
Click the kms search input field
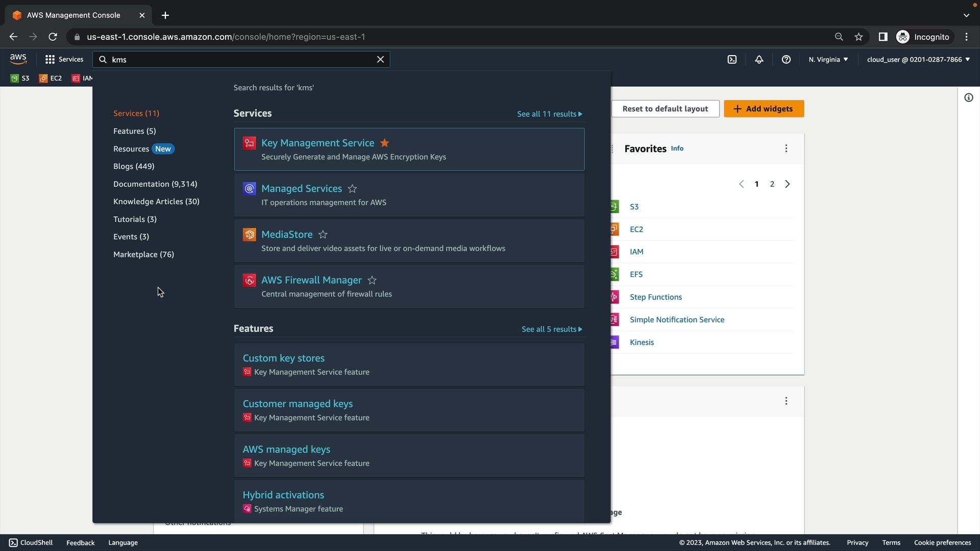[240, 60]
